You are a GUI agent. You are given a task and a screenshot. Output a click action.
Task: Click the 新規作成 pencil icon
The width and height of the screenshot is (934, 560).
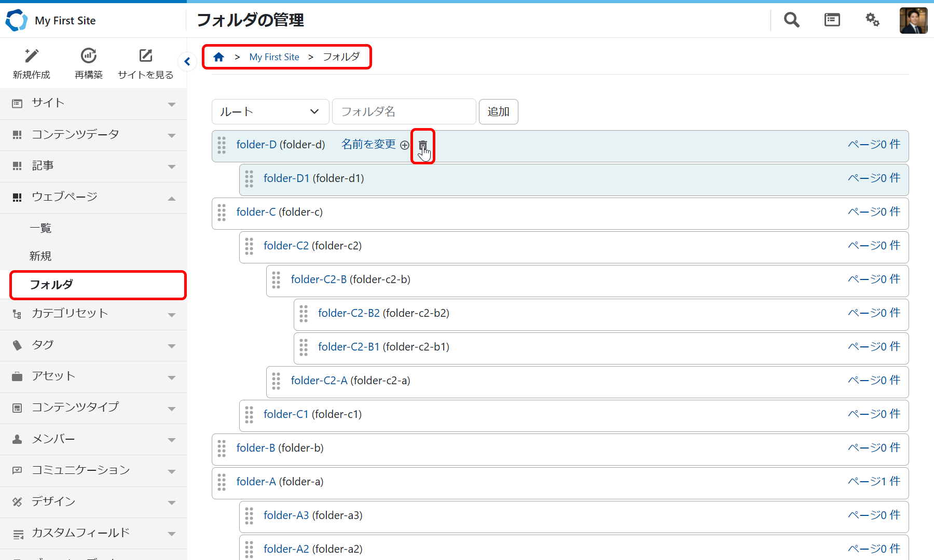(32, 55)
